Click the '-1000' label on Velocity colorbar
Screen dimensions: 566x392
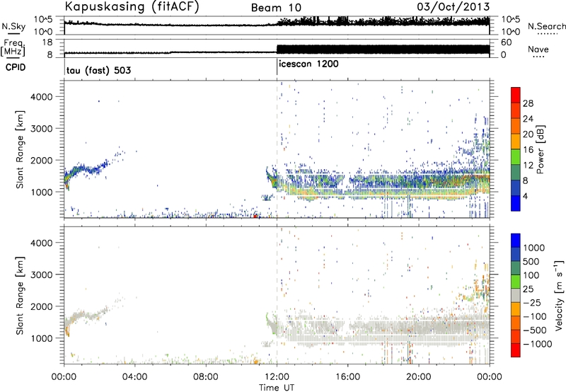pyautogui.click(x=538, y=344)
